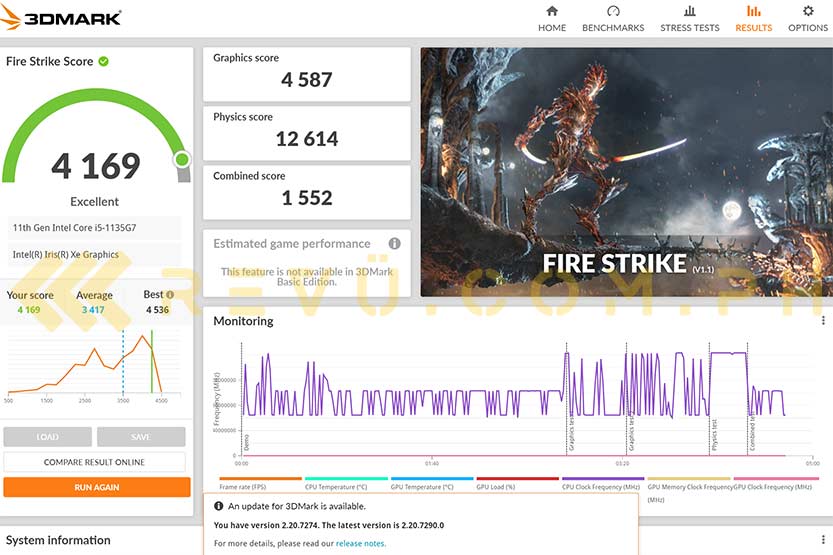Click the orange RUN AGAIN button
The height and width of the screenshot is (555, 833).
(97, 487)
